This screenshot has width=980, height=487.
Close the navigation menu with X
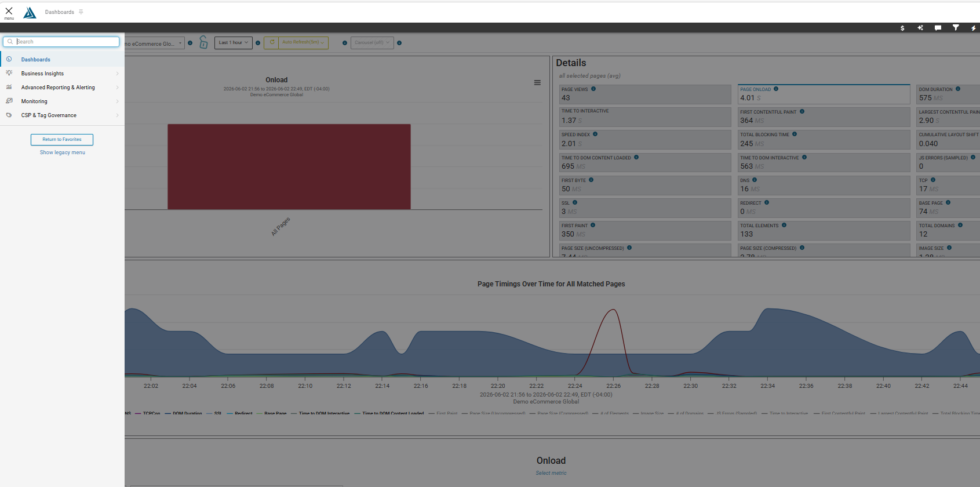(x=9, y=11)
